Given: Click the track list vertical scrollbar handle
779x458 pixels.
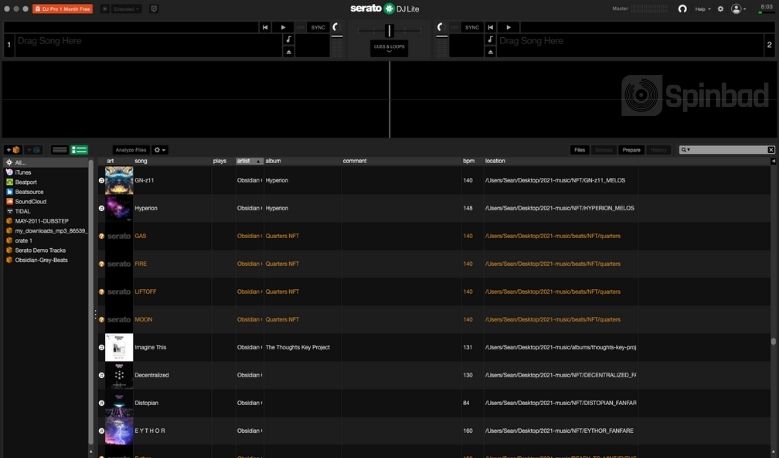Looking at the screenshot, I should pos(773,341).
